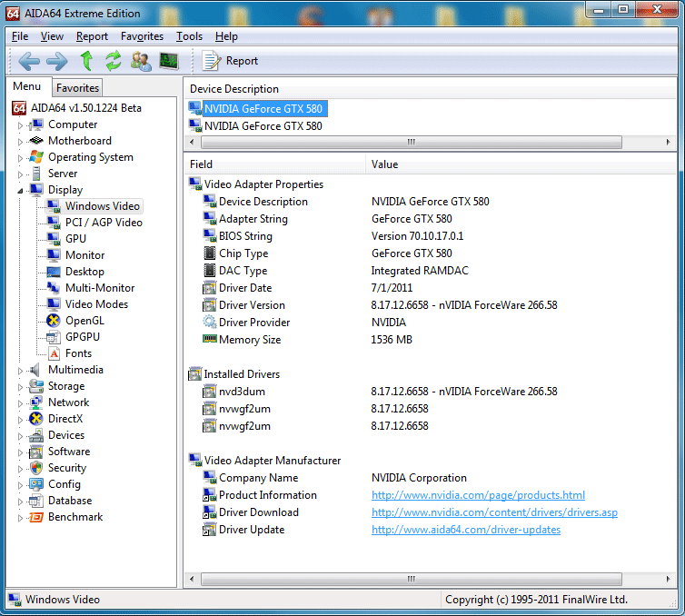Screen dimensions: 685x616
Task: Expand the Devices tree node
Action: point(20,436)
